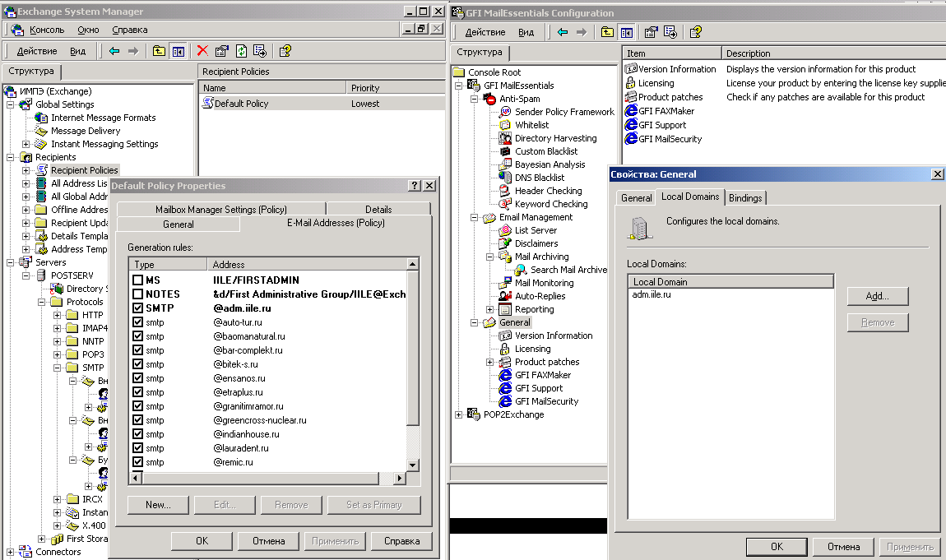Click Properties icon in GFI MailEssentials toolbar
The image size is (946, 560).
[651, 32]
